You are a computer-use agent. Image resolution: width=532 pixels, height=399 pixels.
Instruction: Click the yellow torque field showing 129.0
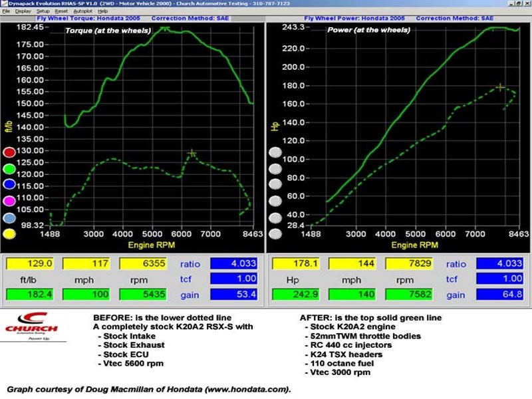(30, 263)
